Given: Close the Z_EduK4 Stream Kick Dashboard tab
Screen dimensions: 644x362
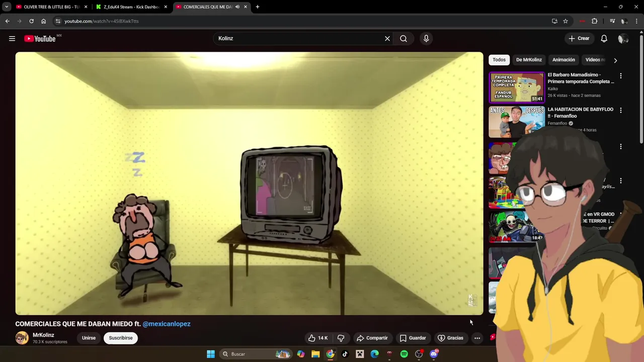Looking at the screenshot, I should coord(166,7).
